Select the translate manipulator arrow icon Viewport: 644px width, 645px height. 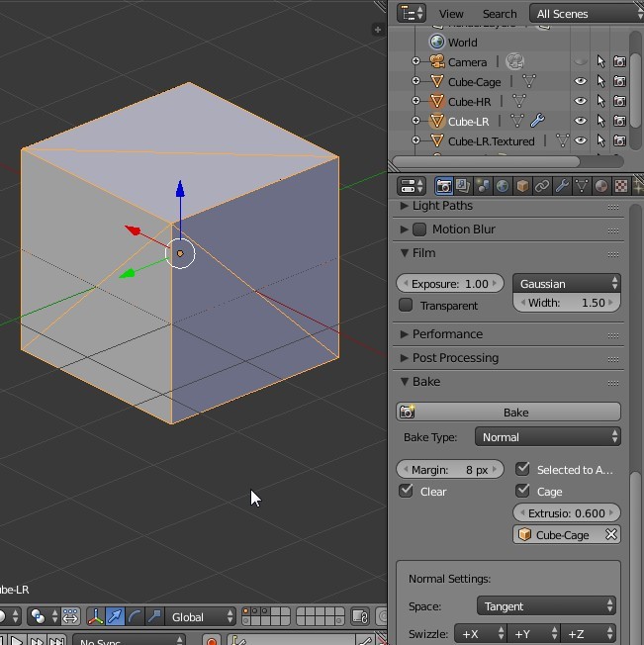pos(116,617)
